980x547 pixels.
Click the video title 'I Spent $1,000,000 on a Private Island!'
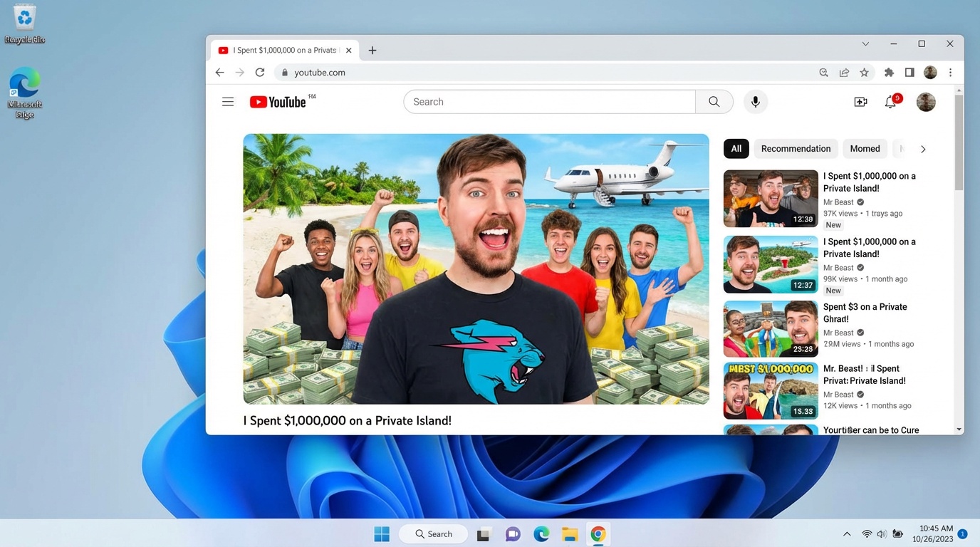tap(347, 420)
